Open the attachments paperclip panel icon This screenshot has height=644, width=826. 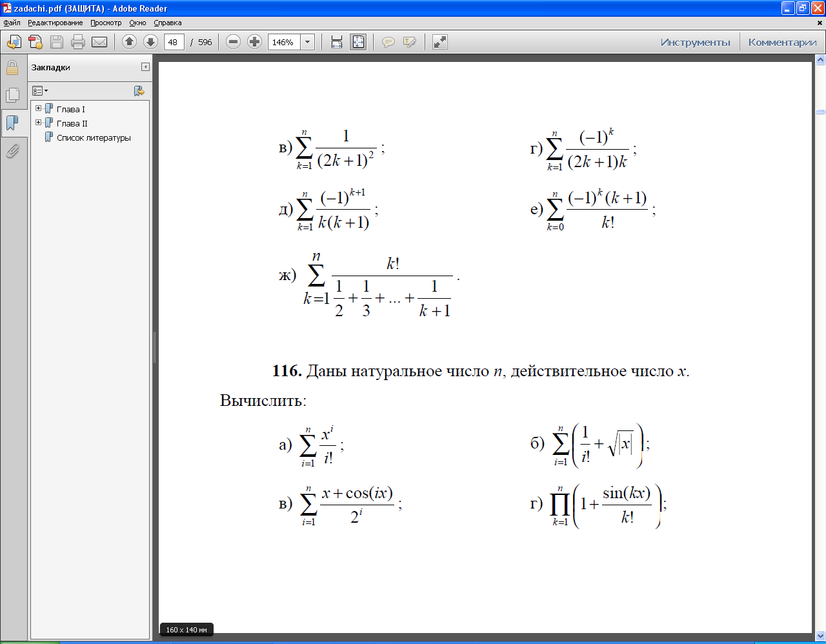(12, 151)
